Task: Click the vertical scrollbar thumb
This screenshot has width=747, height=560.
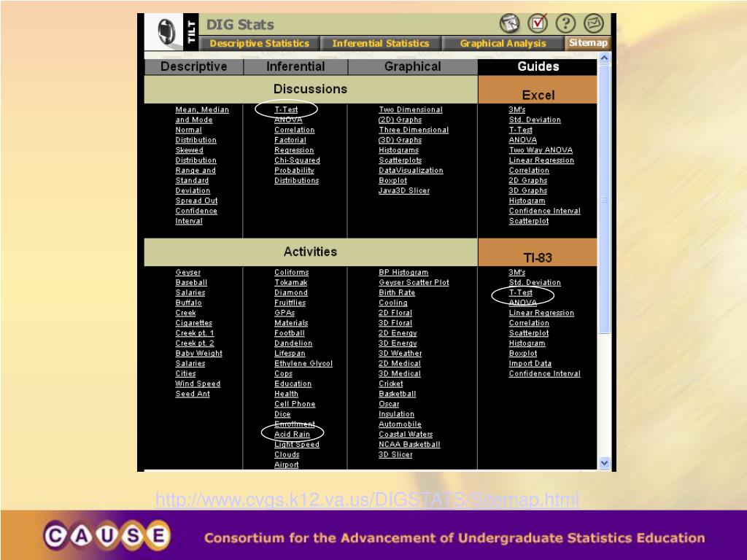Action: (x=604, y=199)
